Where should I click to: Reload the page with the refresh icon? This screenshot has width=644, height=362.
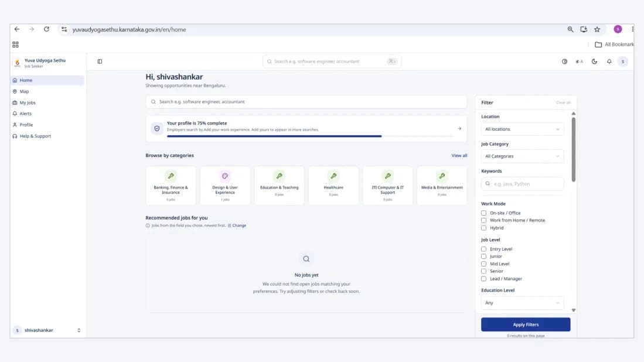46,29
